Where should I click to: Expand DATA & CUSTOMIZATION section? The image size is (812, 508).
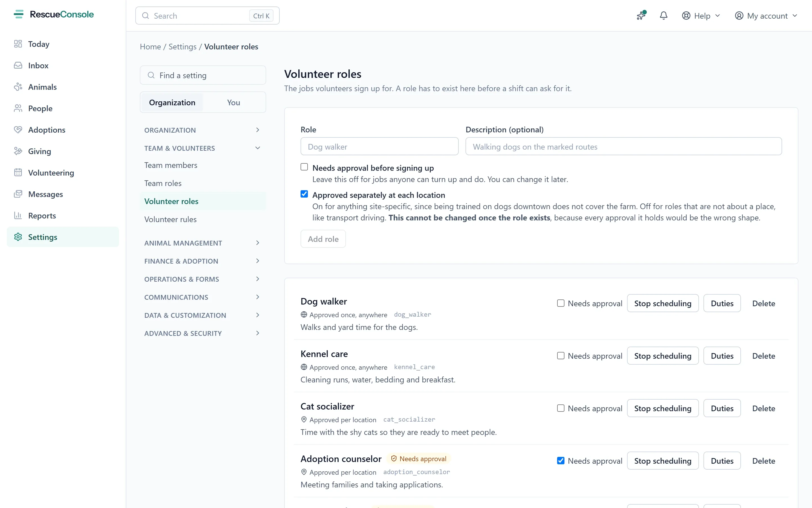point(203,315)
